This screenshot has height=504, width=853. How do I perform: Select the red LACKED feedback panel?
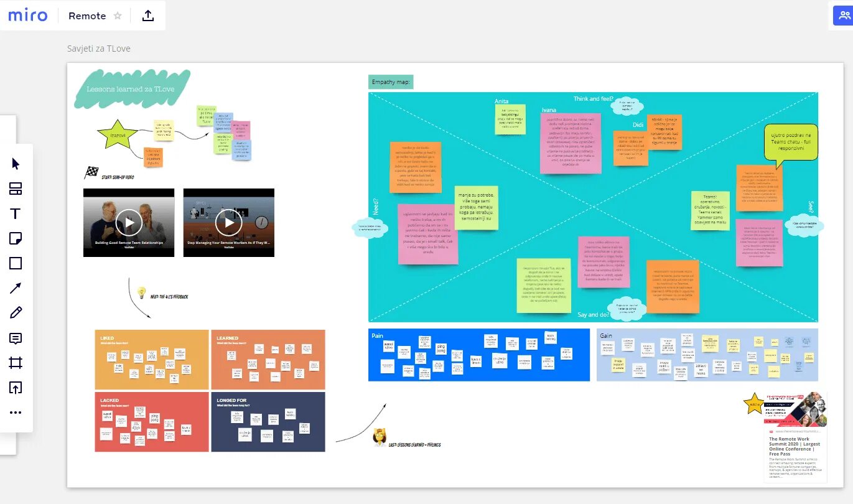pyautogui.click(x=152, y=422)
